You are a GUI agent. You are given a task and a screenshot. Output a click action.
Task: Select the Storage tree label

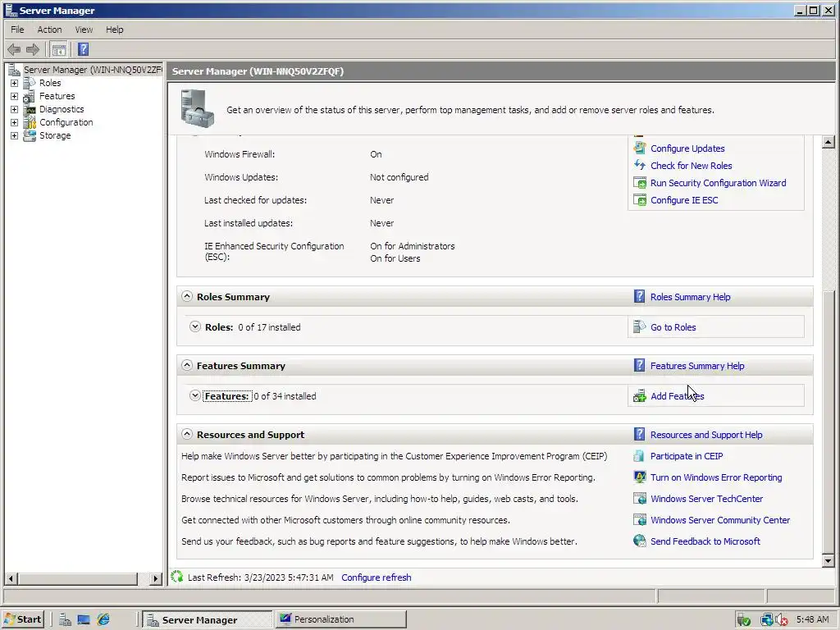pyautogui.click(x=55, y=135)
